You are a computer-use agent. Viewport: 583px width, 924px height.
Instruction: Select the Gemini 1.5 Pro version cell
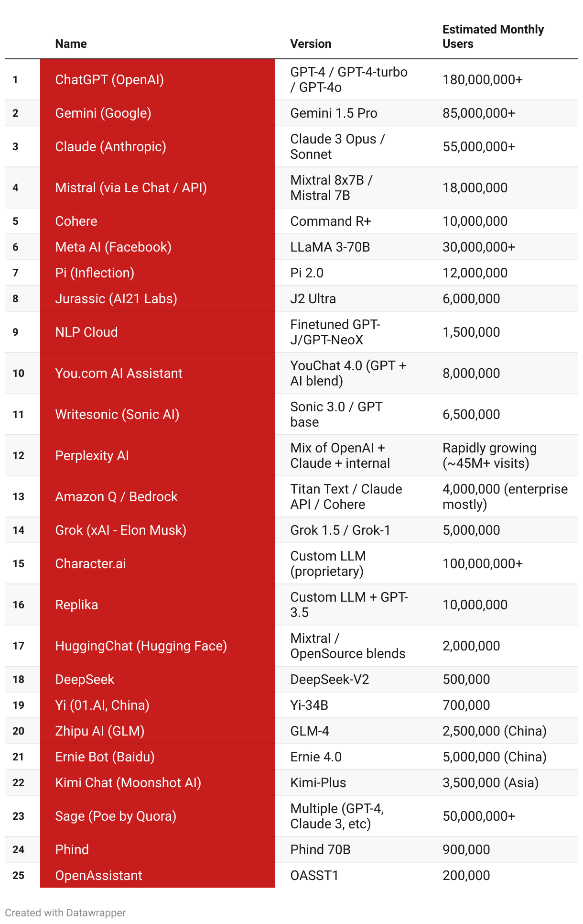tap(334, 113)
